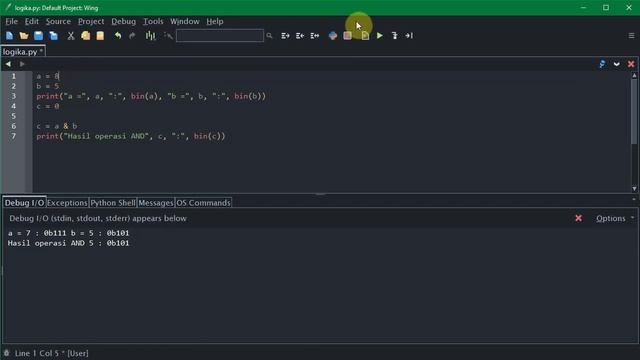Switch to the Messages tab
This screenshot has height=360, width=640.
[x=156, y=203]
